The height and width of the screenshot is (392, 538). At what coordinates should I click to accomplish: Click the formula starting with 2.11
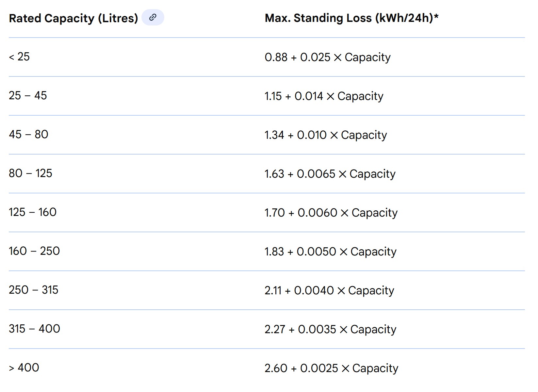point(329,291)
